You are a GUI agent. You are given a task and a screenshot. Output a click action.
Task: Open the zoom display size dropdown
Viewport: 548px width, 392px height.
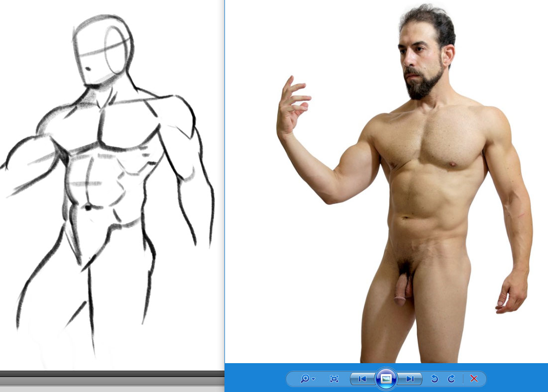pos(307,379)
